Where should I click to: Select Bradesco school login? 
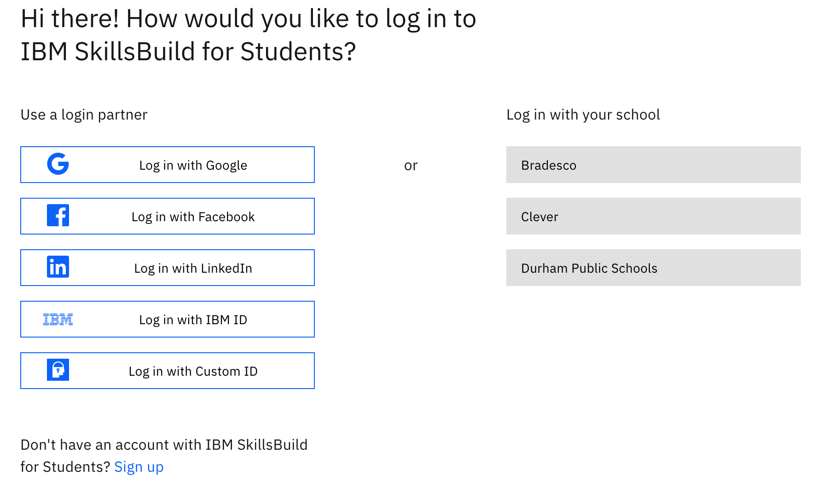tap(654, 165)
